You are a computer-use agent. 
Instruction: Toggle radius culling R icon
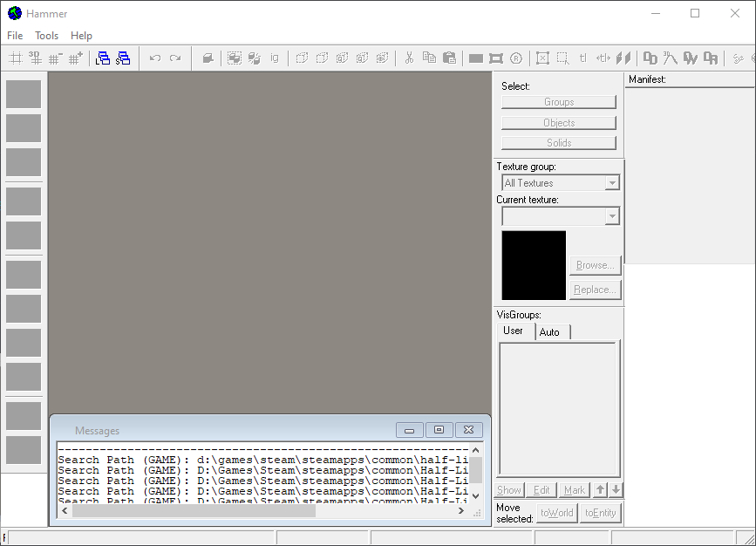point(516,58)
